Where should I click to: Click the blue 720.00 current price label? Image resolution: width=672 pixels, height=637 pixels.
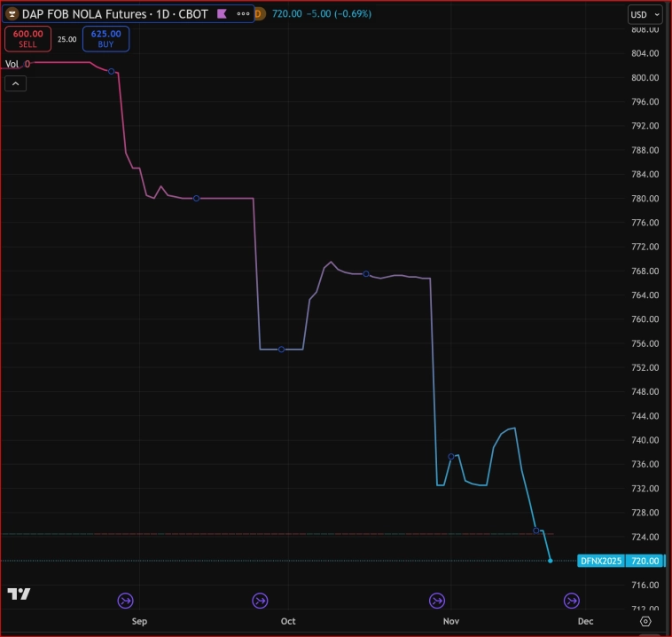tap(645, 561)
